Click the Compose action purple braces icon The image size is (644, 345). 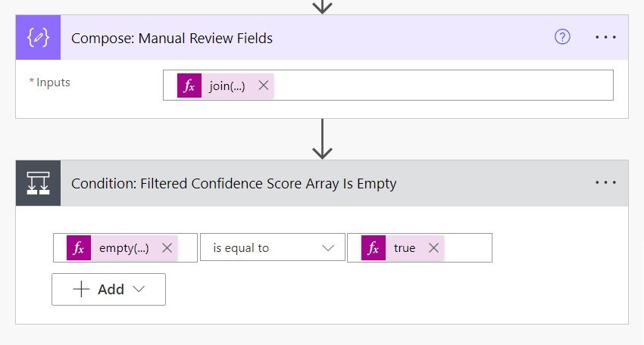(x=38, y=37)
